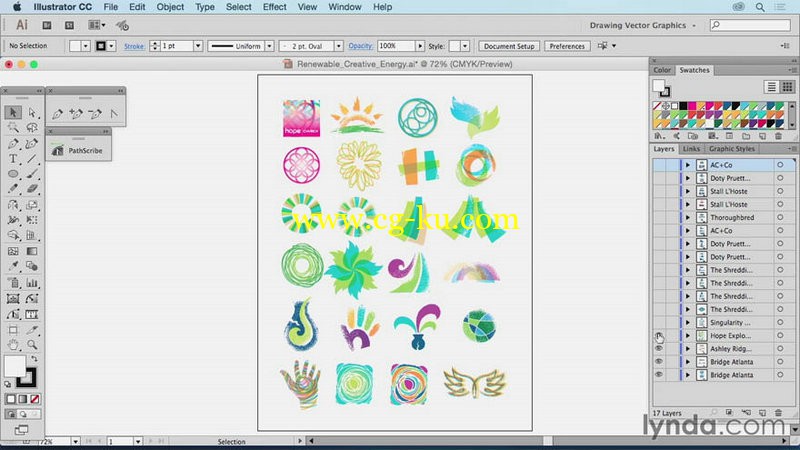800x450 pixels.
Task: Select the Paintbrush tool
Action: 32,174
